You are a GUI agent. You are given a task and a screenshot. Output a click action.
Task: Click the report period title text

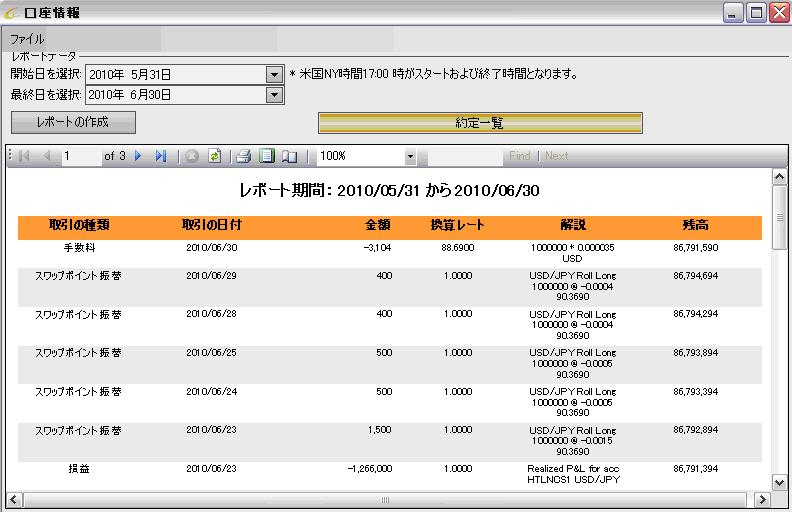(389, 191)
